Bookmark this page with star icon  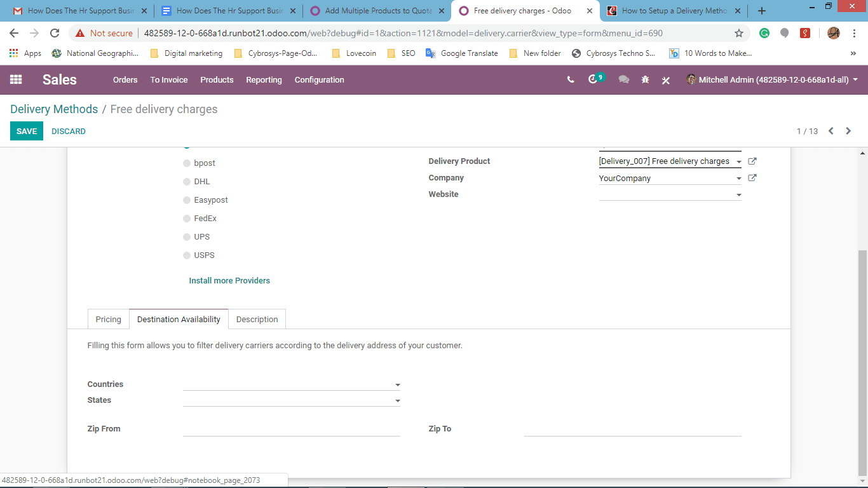click(x=739, y=33)
